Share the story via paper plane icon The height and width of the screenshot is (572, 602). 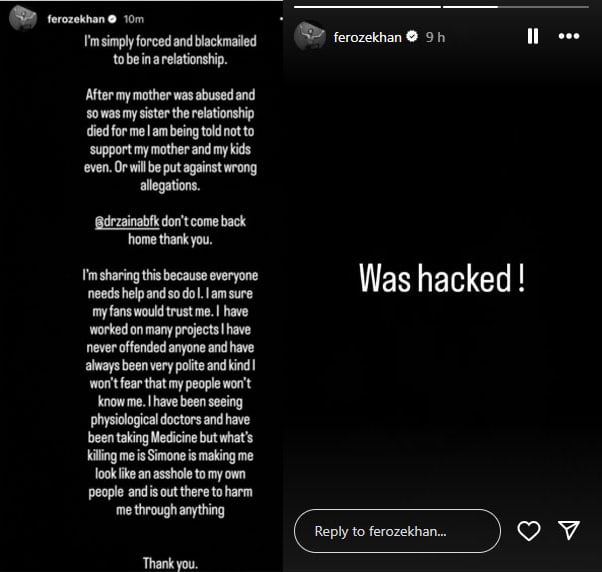[569, 530]
